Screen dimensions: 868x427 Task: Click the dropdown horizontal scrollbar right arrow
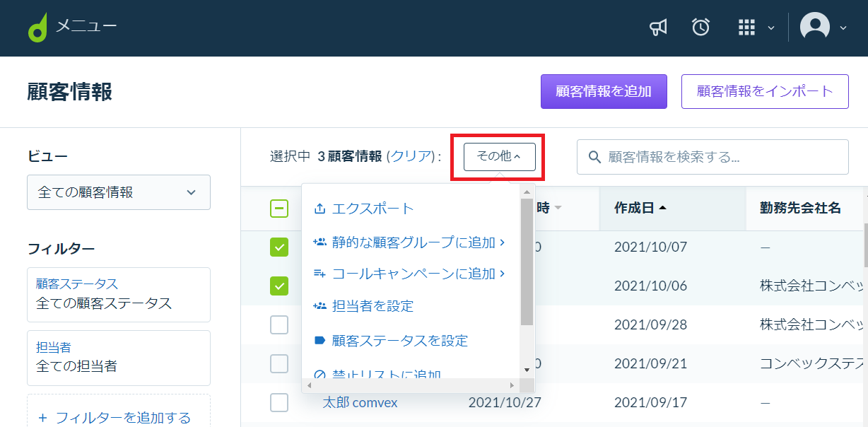[x=512, y=385]
